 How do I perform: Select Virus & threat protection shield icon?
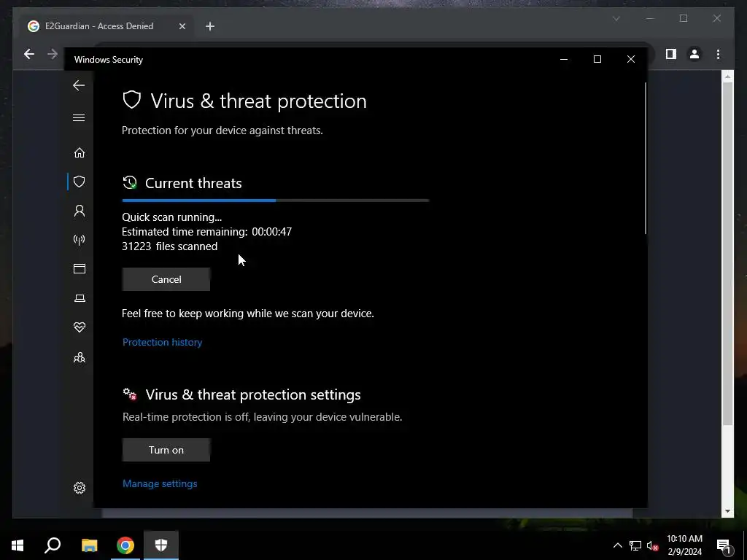[79, 182]
